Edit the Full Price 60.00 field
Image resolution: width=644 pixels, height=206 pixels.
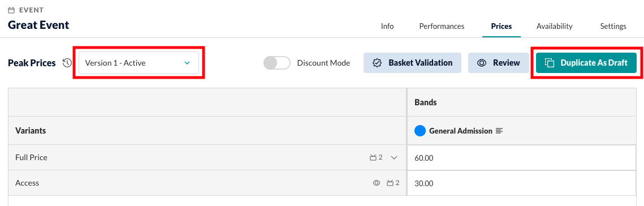pos(525,157)
